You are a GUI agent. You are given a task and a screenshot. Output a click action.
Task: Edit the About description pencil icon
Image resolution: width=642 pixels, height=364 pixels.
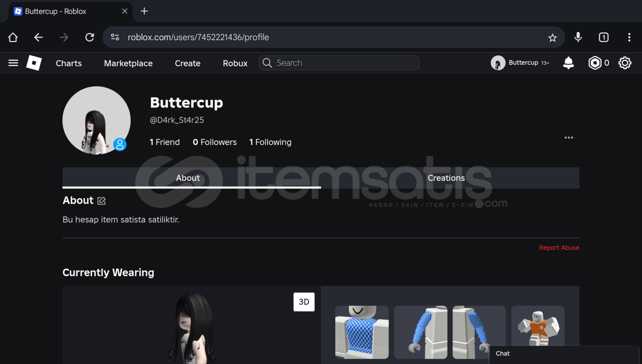tap(101, 201)
